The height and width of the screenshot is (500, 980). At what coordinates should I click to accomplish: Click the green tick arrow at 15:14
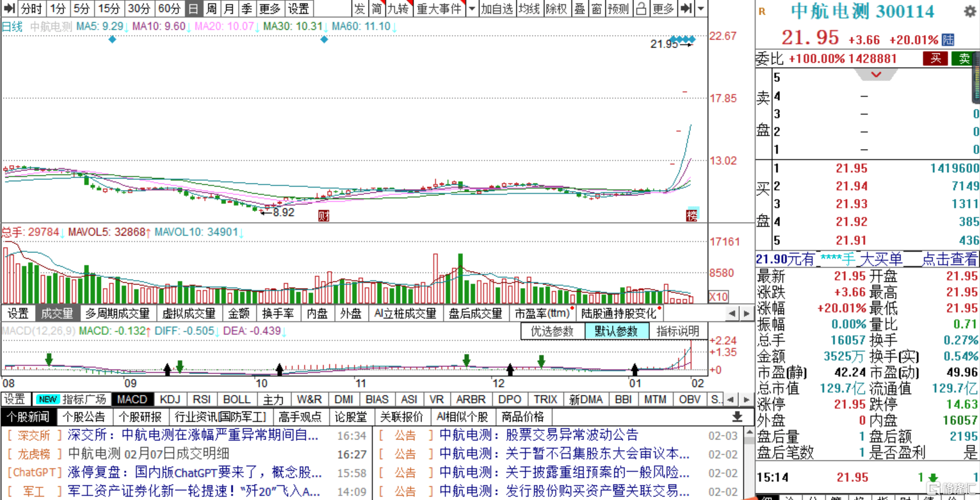pyautogui.click(x=933, y=477)
